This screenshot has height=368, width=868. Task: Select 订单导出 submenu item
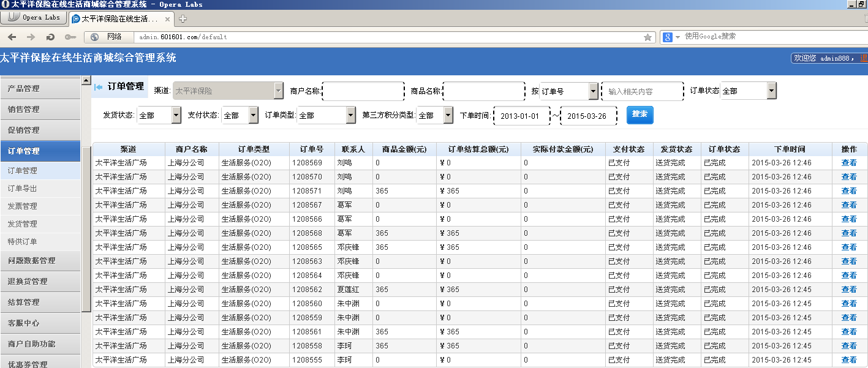click(40, 188)
